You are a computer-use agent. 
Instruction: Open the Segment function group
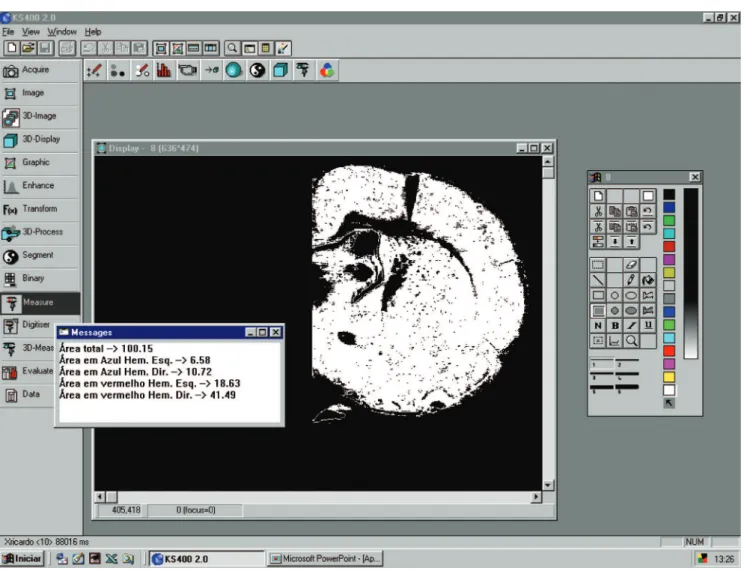(x=40, y=256)
